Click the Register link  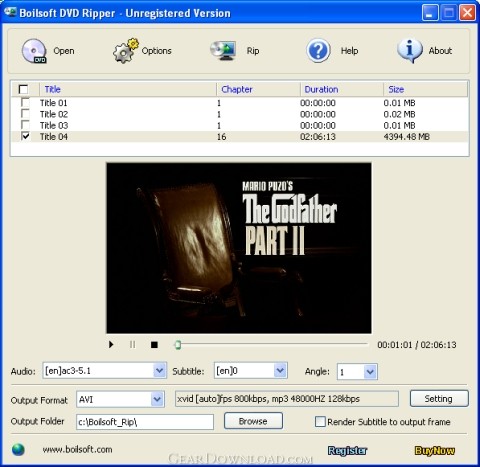(347, 451)
